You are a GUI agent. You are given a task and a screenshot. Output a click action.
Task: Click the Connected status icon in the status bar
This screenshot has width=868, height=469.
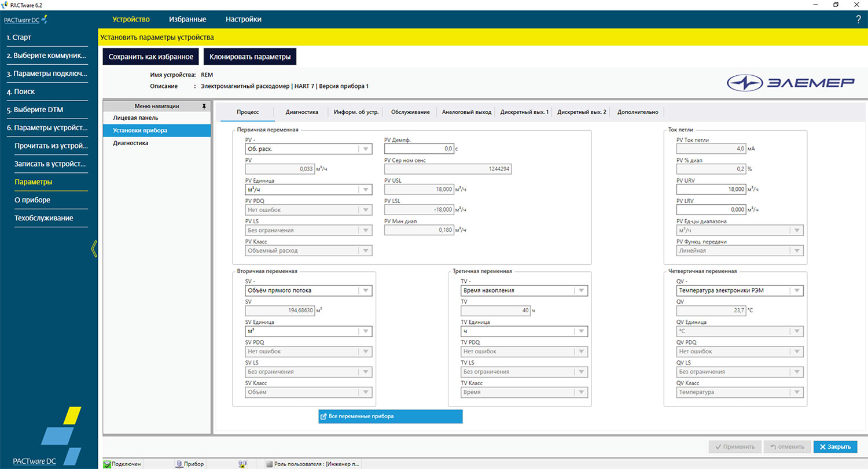pyautogui.click(x=107, y=464)
